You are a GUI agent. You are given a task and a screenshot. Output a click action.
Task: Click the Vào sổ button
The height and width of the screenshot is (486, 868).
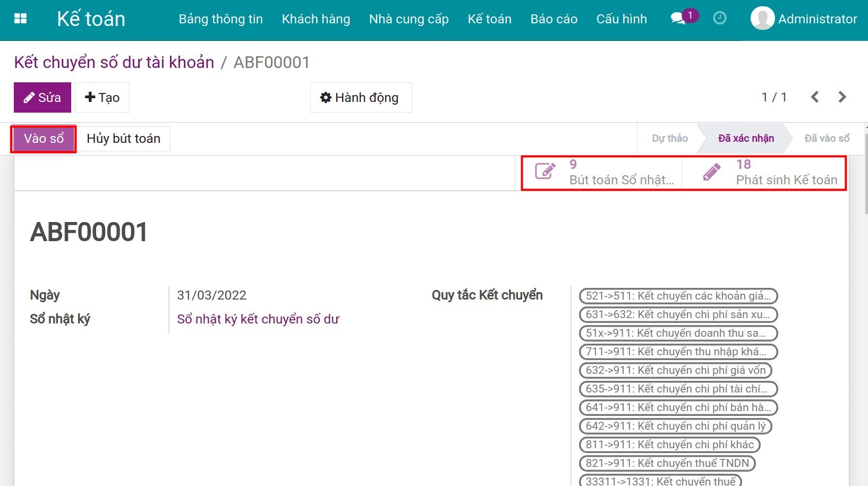pyautogui.click(x=44, y=139)
